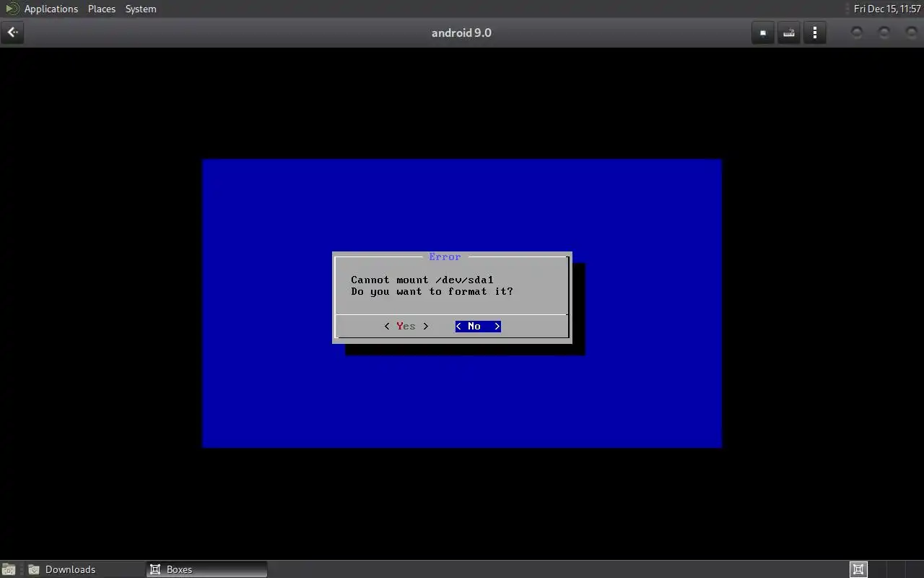Choose Yes to format /dev/sda1

click(x=406, y=327)
